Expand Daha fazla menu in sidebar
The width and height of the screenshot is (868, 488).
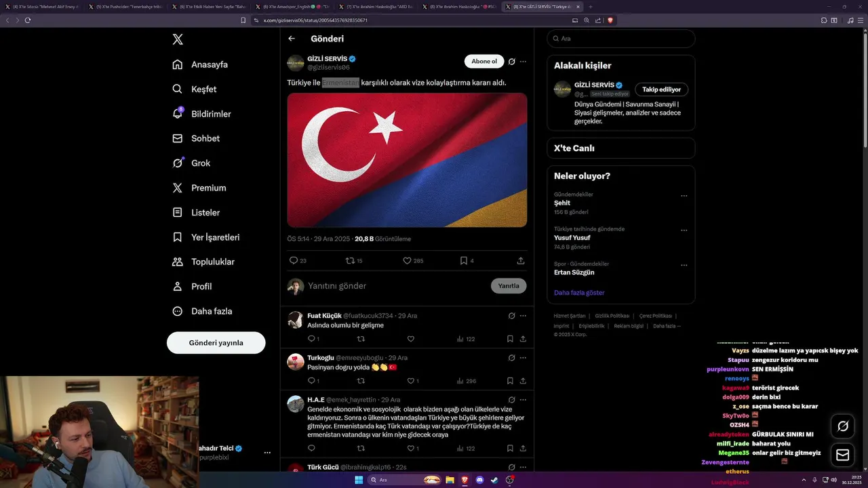pos(202,311)
